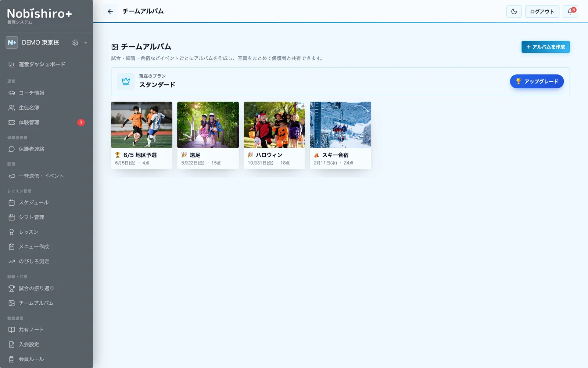Click 一斉送信・イベント megaphone icon
The height and width of the screenshot is (368, 588).
coord(12,176)
